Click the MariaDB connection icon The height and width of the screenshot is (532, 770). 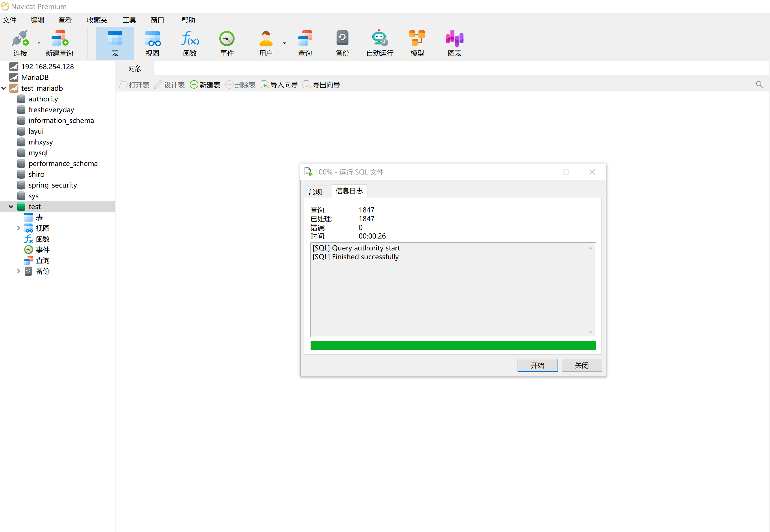coord(14,77)
